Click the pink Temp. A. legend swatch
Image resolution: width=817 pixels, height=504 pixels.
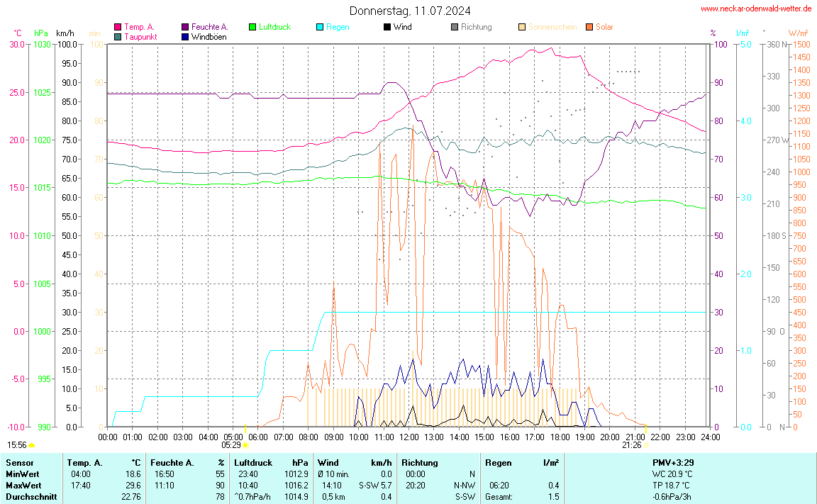[118, 27]
